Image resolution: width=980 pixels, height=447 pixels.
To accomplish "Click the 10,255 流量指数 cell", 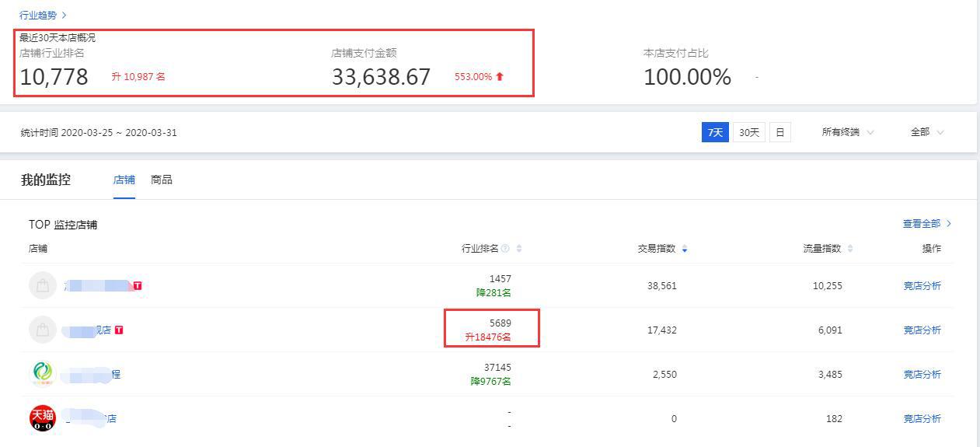I will pos(827,286).
